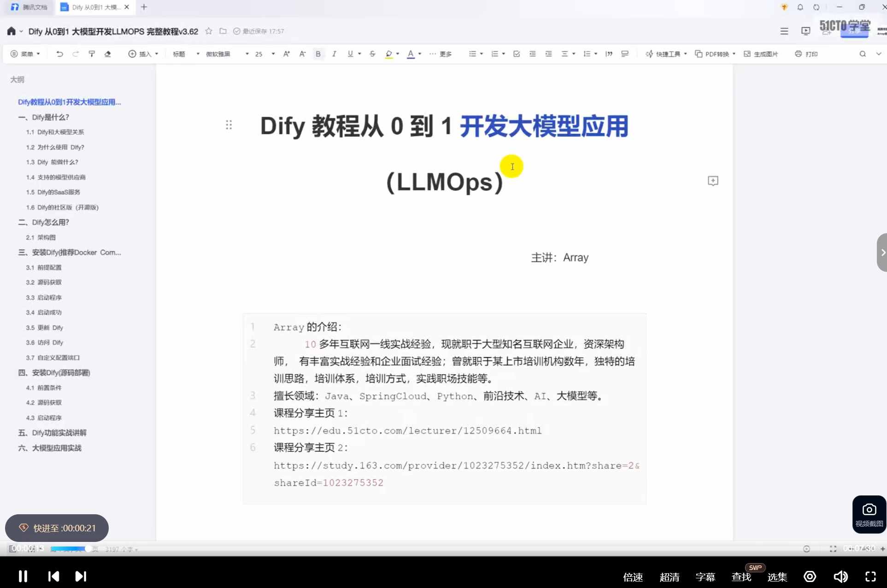Apply italic formatting
The image size is (887, 588).
pos(334,54)
